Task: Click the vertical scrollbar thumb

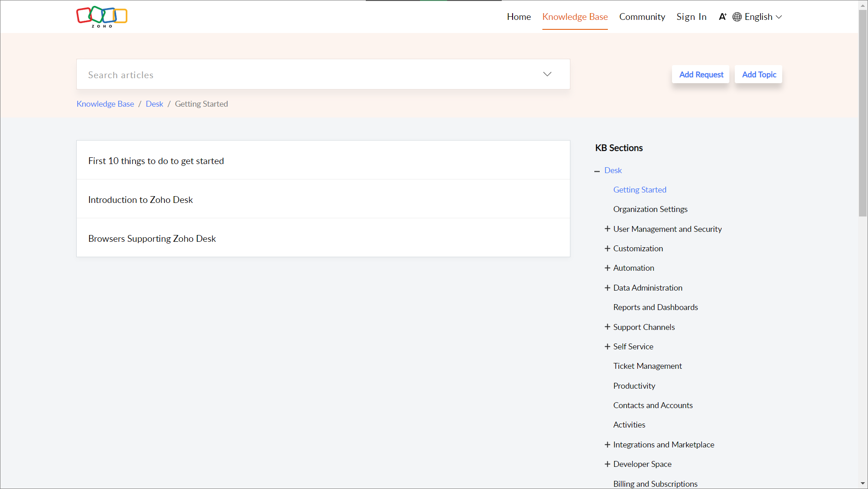Action: pyautogui.click(x=863, y=113)
